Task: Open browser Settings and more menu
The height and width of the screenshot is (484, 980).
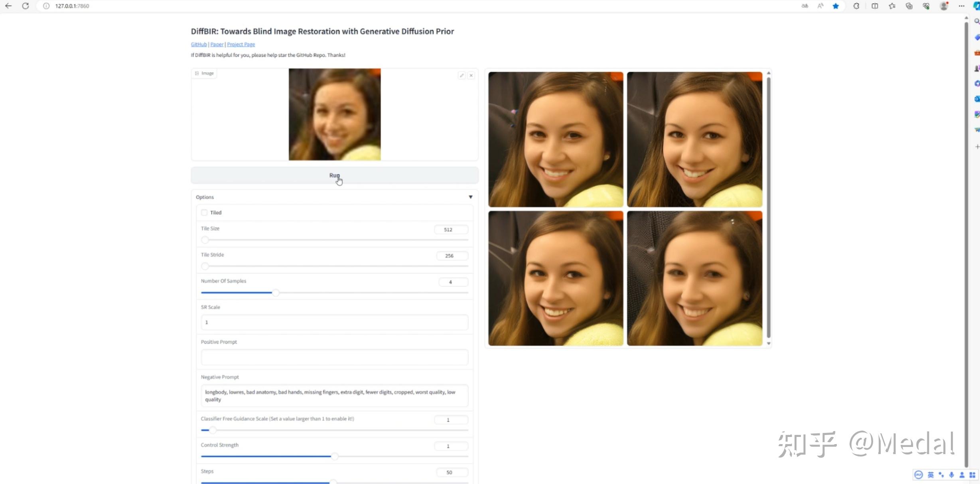Action: point(962,6)
